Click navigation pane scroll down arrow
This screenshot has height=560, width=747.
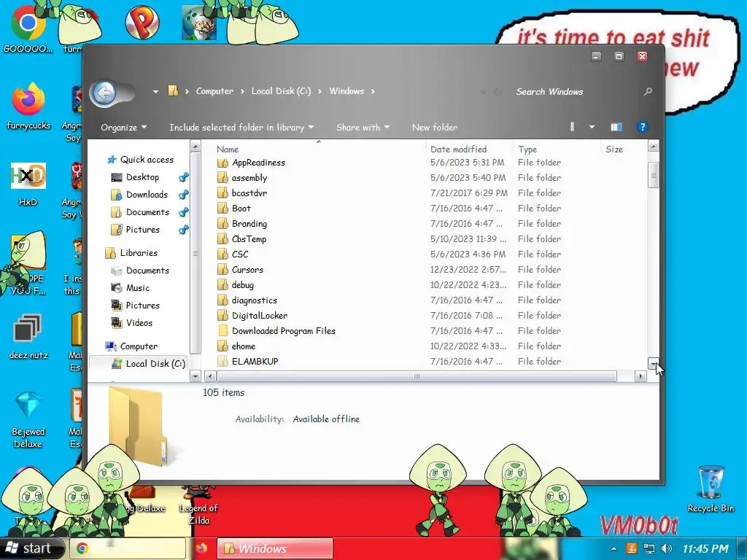tap(196, 376)
